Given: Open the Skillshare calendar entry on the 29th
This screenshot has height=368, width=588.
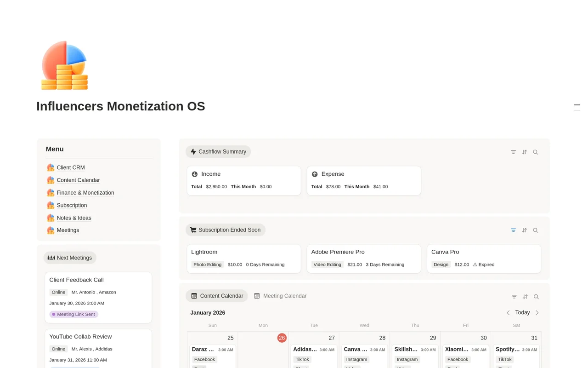Looking at the screenshot, I should (x=415, y=356).
